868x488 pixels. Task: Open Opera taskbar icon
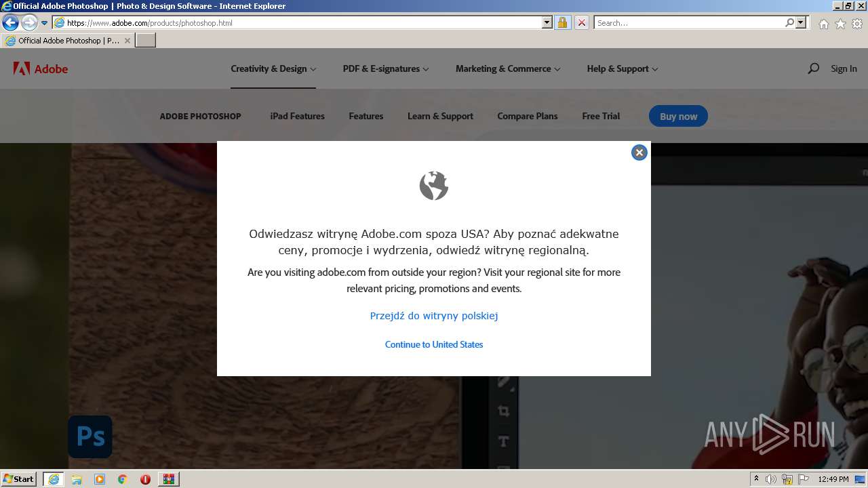coord(145,479)
